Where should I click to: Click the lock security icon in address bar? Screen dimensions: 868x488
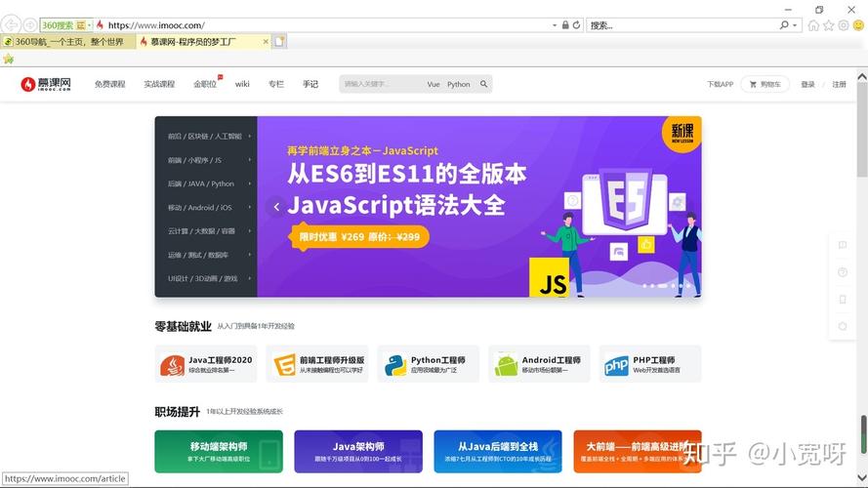[565, 25]
